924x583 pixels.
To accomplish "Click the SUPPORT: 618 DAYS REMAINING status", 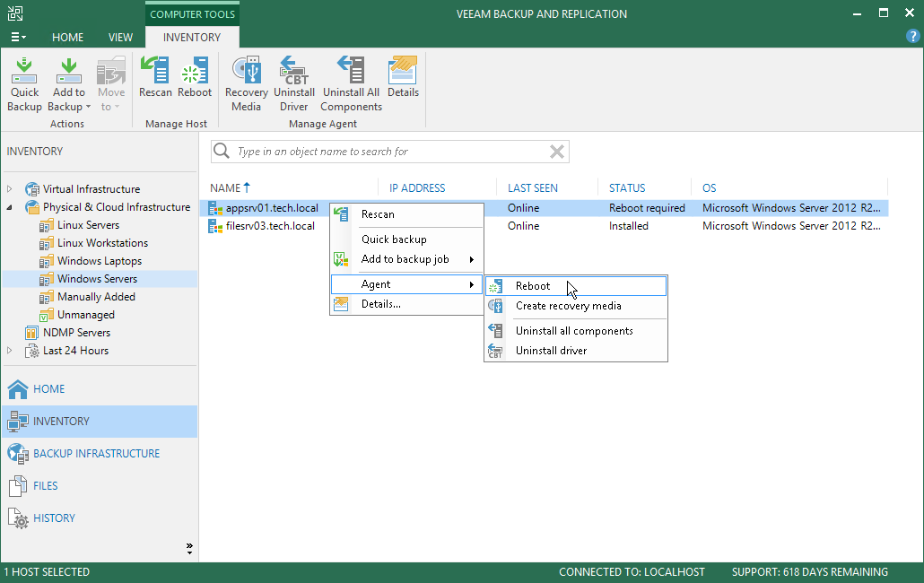I will (x=810, y=572).
